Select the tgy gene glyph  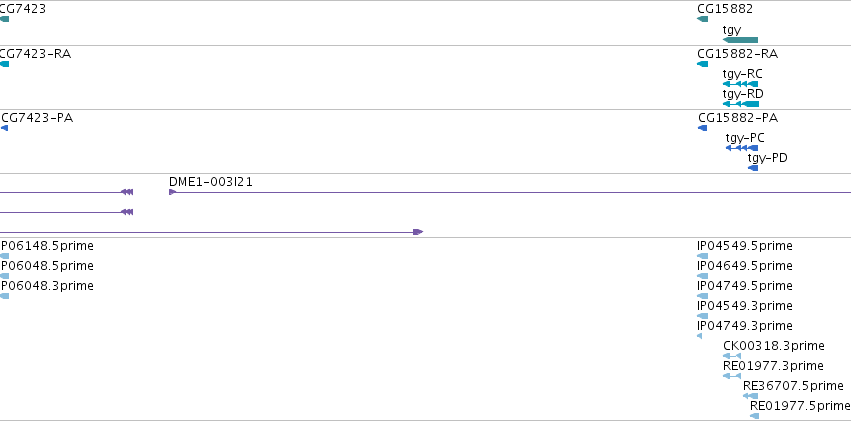[740, 40]
